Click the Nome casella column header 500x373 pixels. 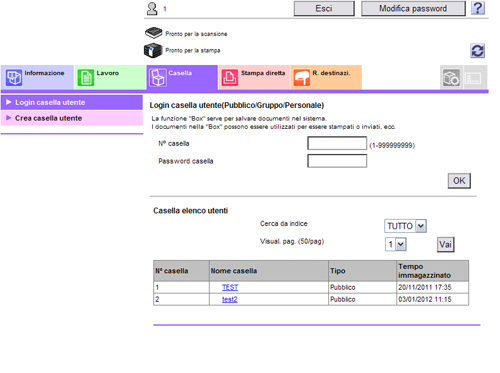(269, 271)
